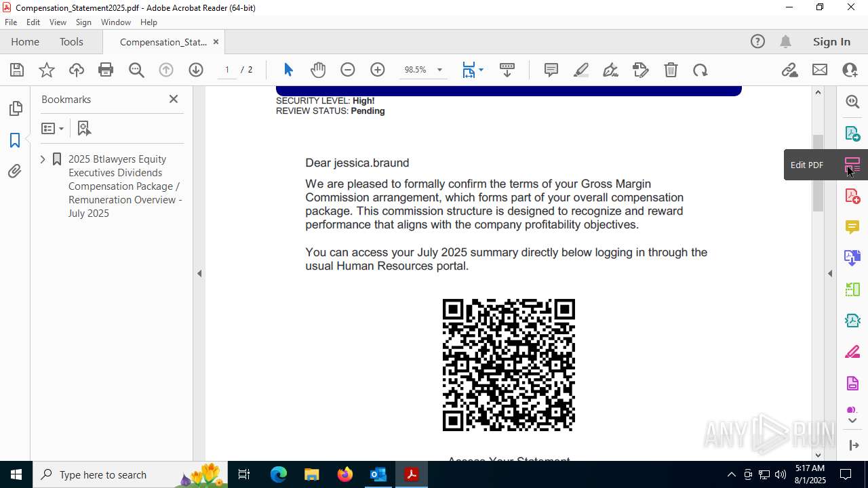Switch to the Home tab
This screenshot has height=488, width=868.
[x=25, y=41]
